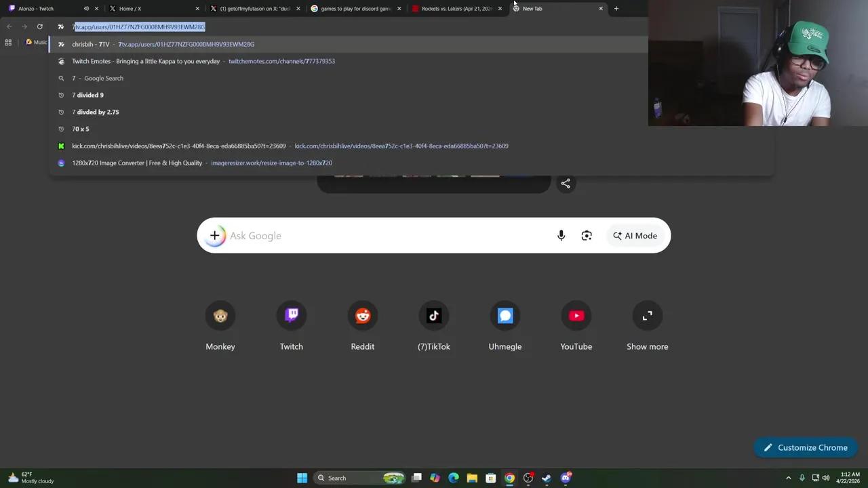Click the Customize Chrome button
This screenshot has width=868, height=488.
pyautogui.click(x=806, y=447)
